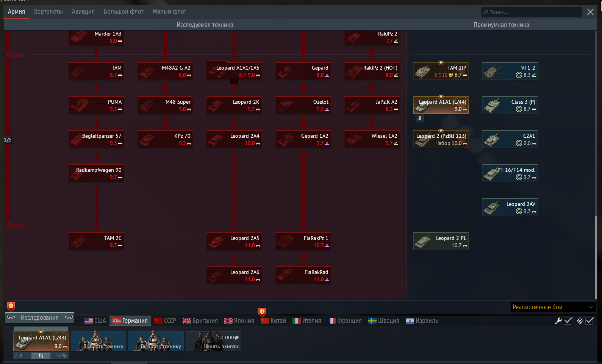Select the Radkampfwagen 90 vehicle
Screen dimensions: 602x364
96,173
